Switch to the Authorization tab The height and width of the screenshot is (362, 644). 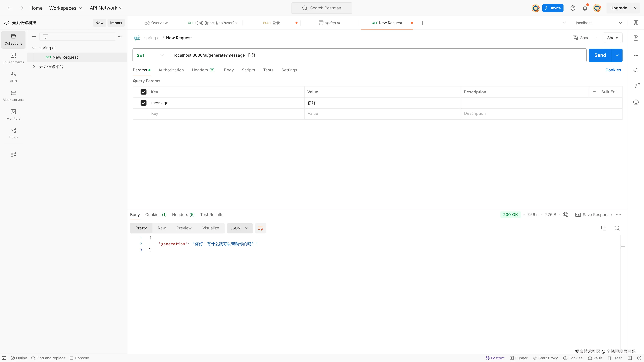[x=171, y=70]
